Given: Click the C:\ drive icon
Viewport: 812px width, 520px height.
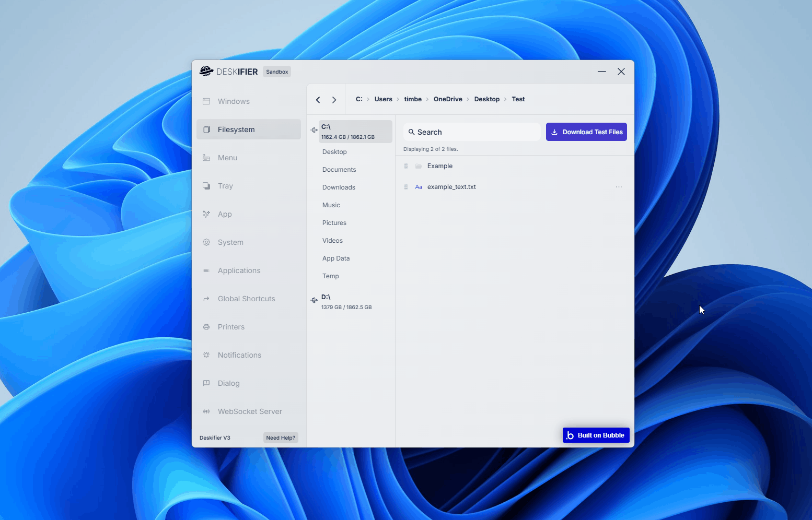Looking at the screenshot, I should coord(314,130).
